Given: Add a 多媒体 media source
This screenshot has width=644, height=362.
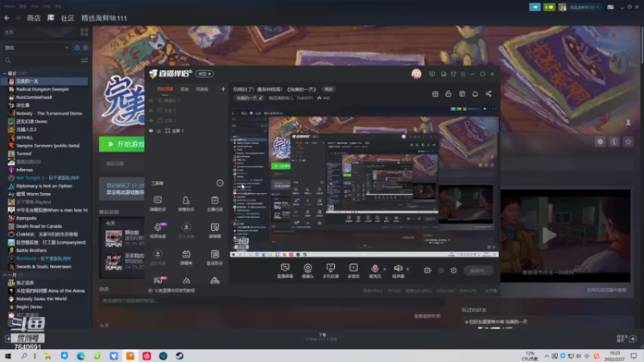Looking at the screenshot, I should pyautogui.click(x=353, y=271).
